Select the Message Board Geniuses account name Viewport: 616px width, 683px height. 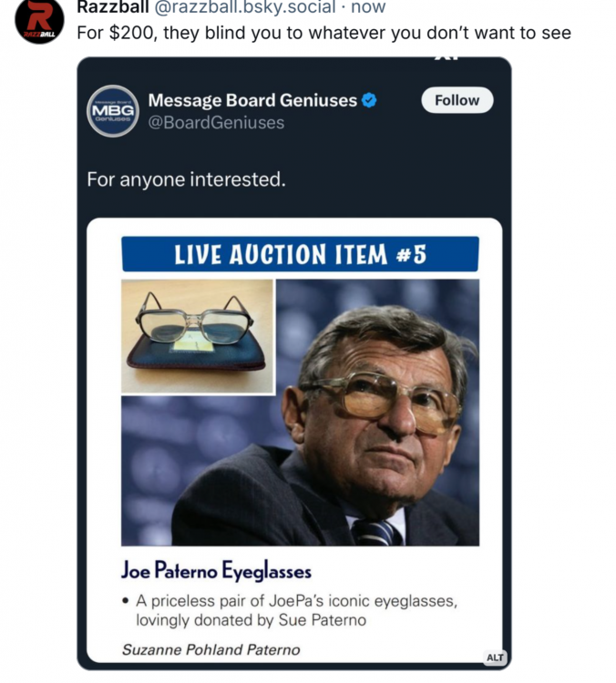[x=252, y=100]
